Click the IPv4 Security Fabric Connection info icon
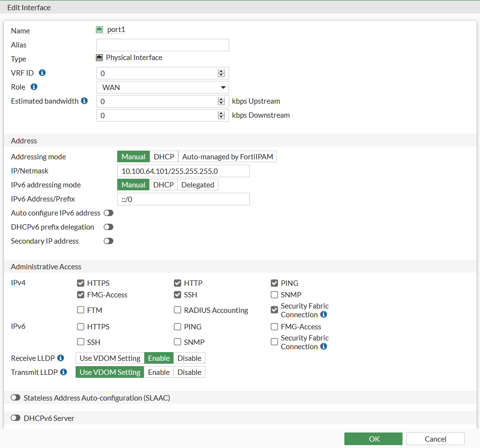 coord(323,313)
